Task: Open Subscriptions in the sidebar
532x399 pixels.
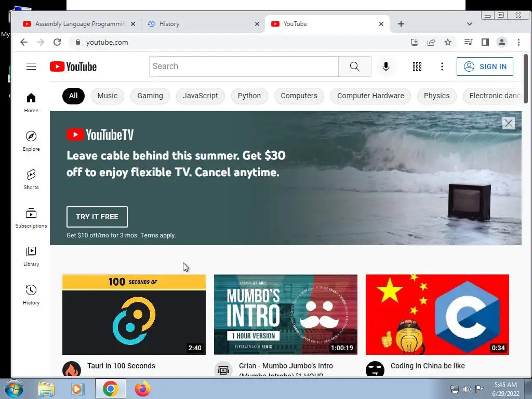Action: 31,218
